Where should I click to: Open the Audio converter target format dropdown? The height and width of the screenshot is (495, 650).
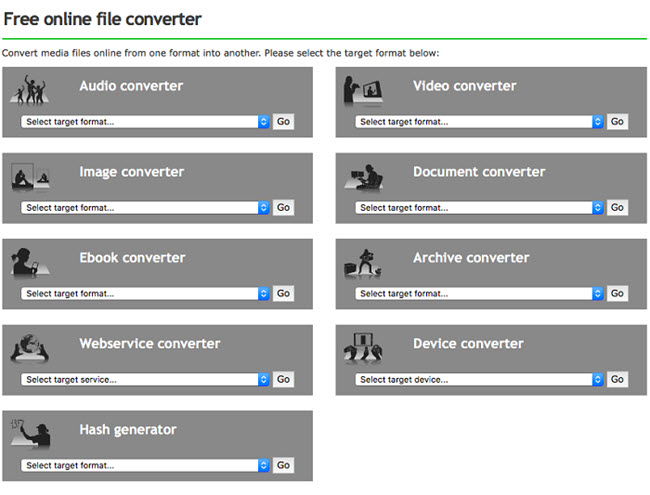click(x=145, y=121)
